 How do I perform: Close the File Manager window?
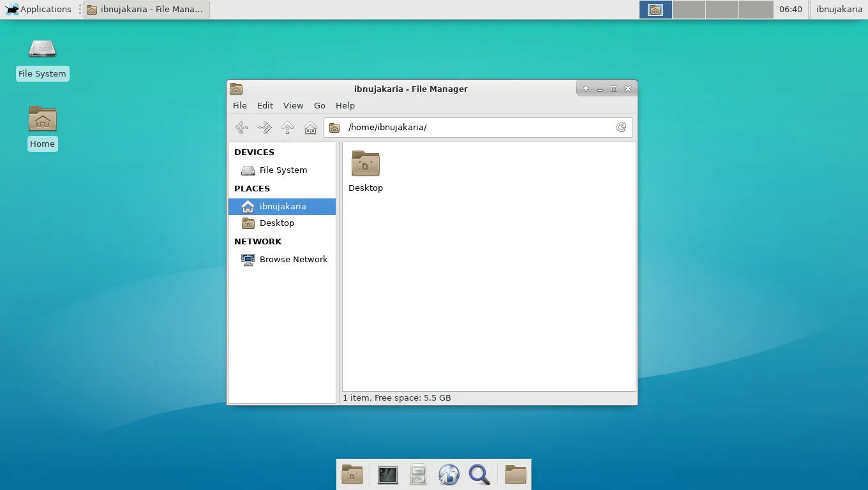click(628, 89)
